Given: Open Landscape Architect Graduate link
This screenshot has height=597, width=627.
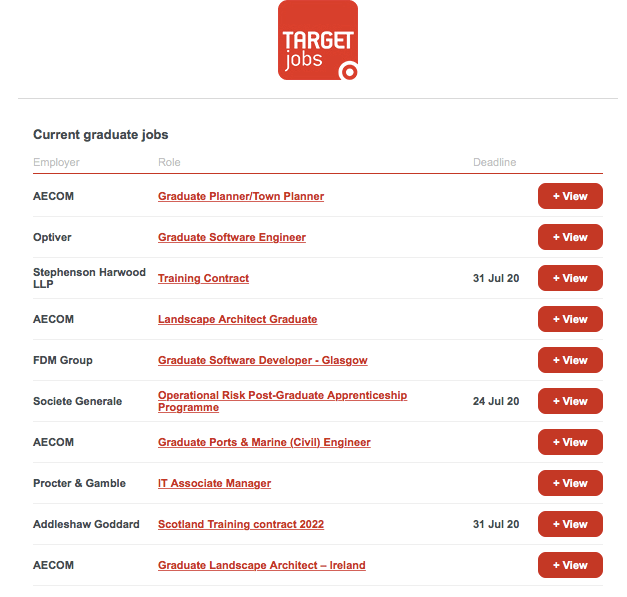Looking at the screenshot, I should [x=237, y=320].
